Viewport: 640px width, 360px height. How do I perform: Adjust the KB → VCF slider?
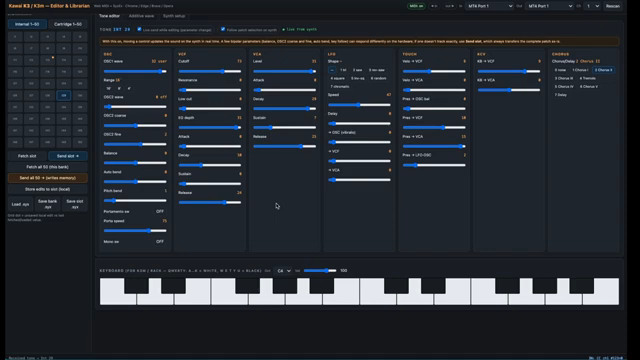(509, 71)
